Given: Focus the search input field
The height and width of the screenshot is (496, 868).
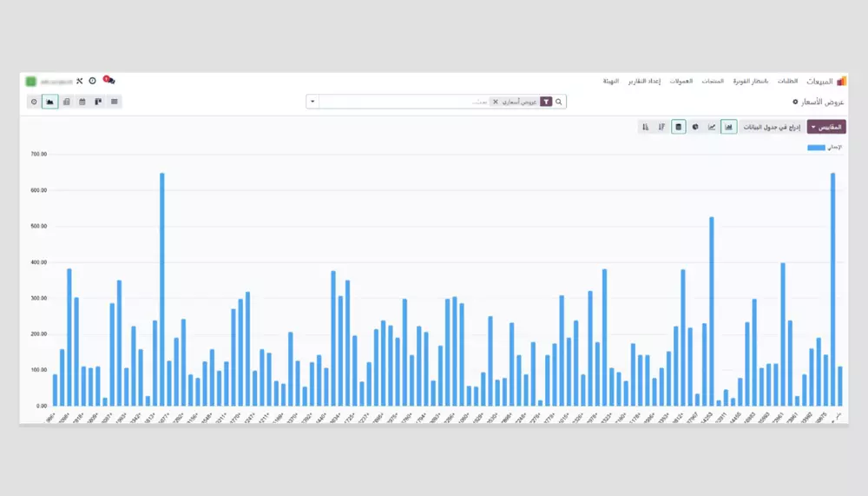Looking at the screenshot, I should (404, 102).
